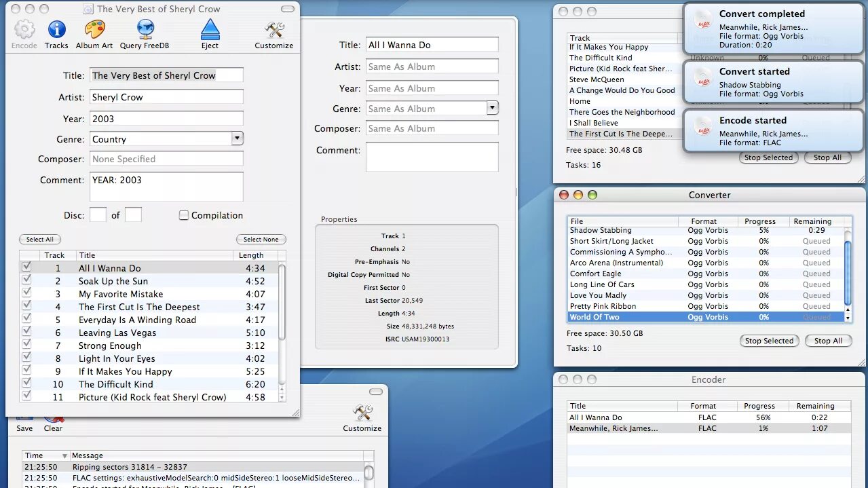Uncheck track 10 The Difficult Kind
This screenshot has height=488, width=868.
click(26, 383)
